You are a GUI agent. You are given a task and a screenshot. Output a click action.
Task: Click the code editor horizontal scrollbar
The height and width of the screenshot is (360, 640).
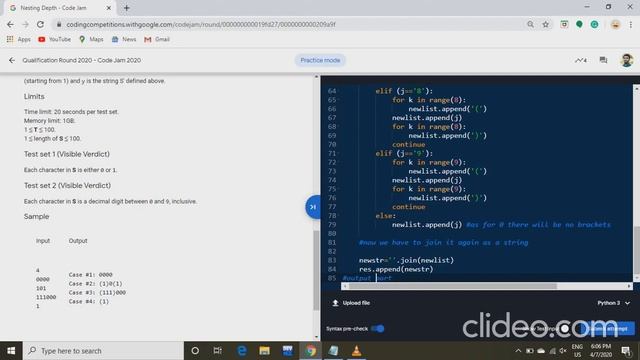pos(452,286)
